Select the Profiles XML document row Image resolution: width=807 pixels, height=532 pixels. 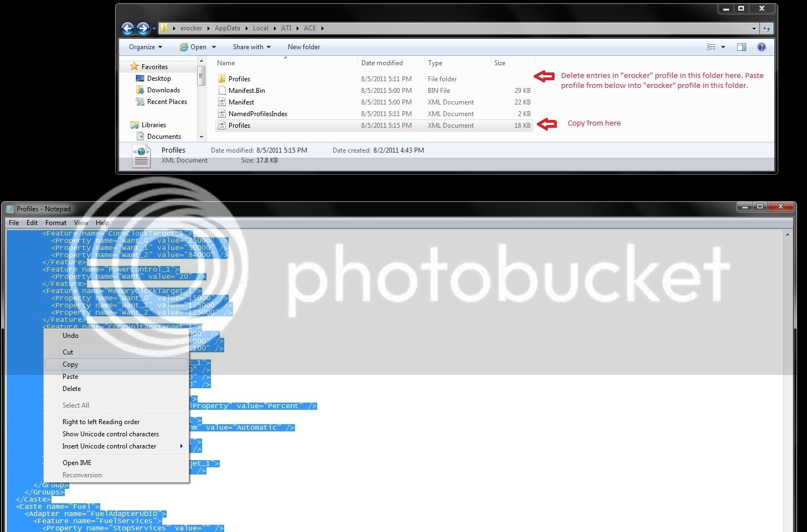pos(374,126)
